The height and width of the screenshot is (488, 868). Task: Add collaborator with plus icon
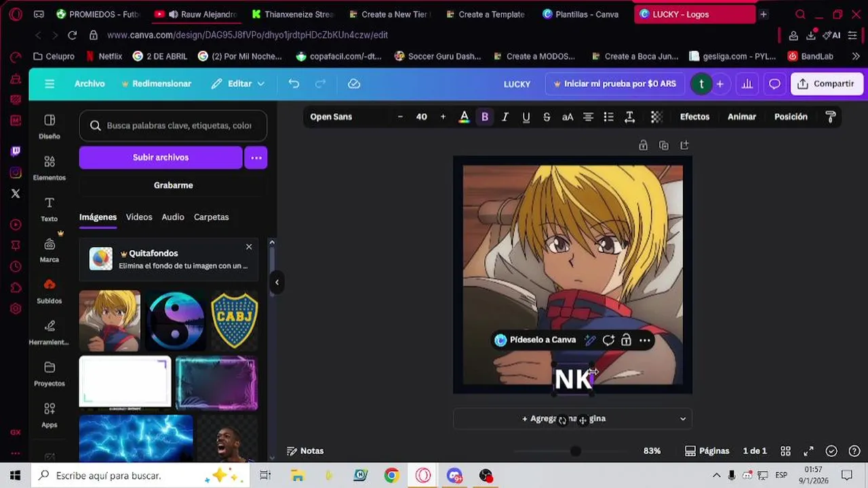coord(719,84)
